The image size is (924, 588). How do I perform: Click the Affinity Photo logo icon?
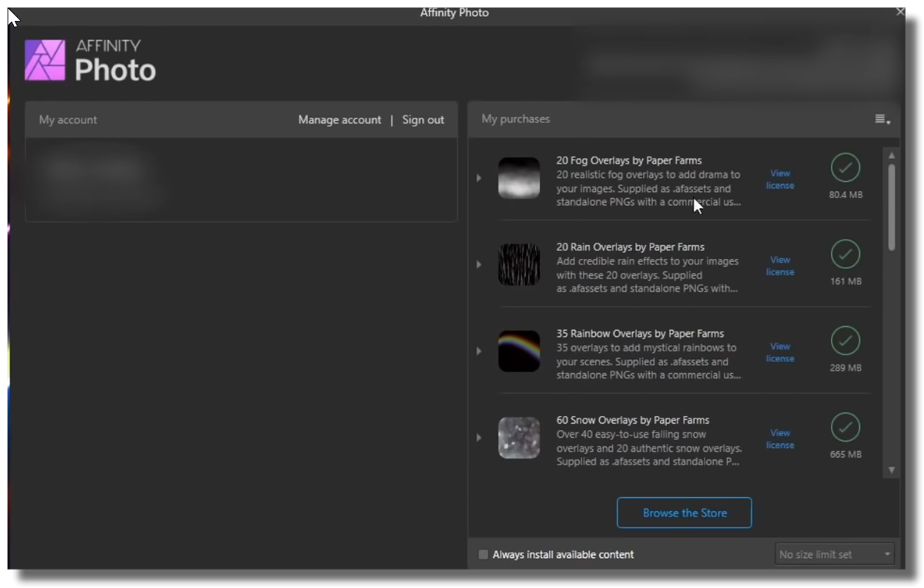(45, 60)
